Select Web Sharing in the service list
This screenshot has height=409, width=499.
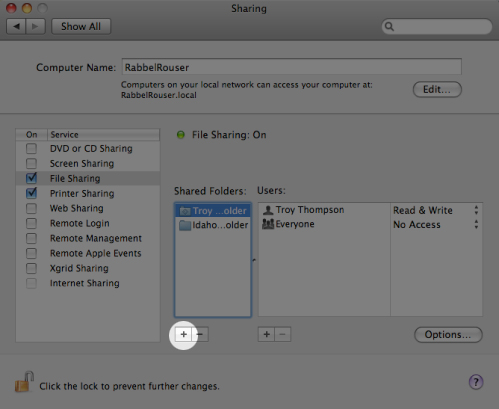pos(77,208)
